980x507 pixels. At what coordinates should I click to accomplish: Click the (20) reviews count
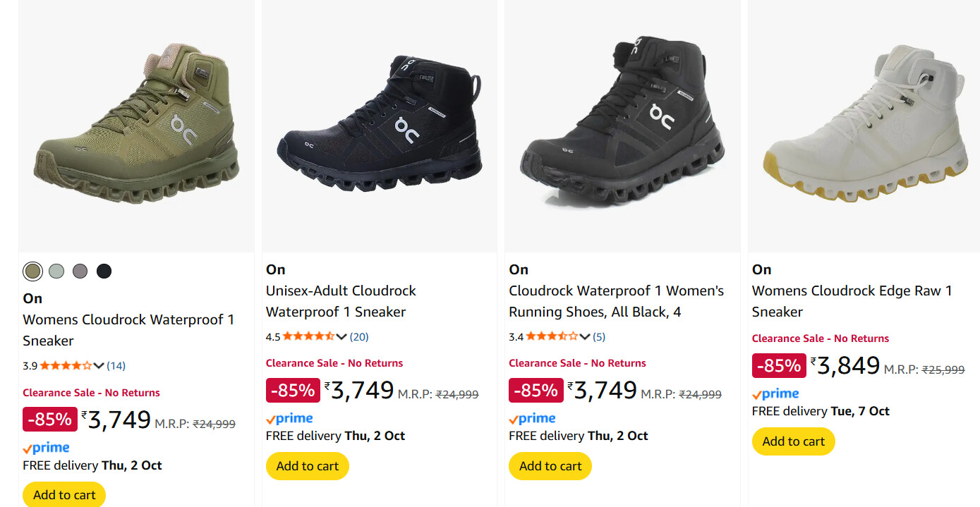pos(359,336)
